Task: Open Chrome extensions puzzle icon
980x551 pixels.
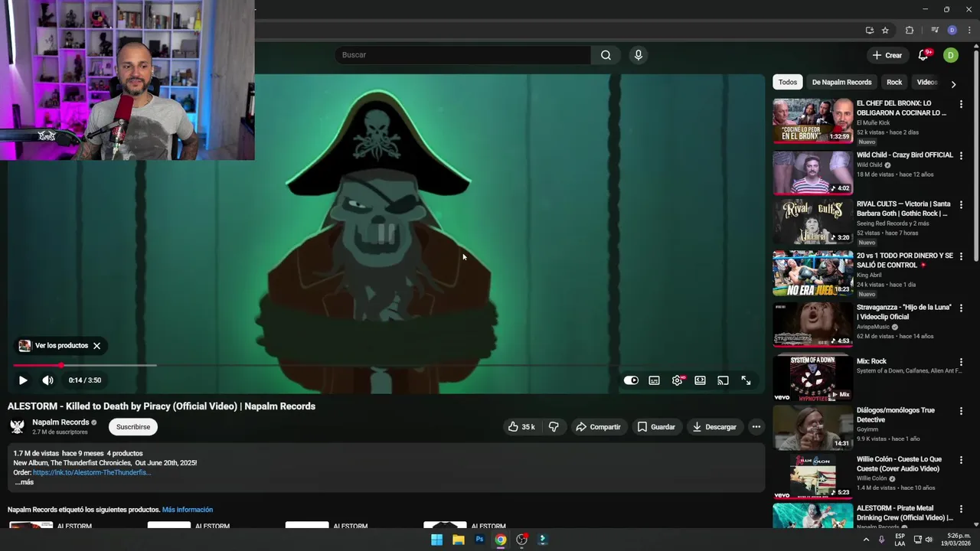Action: 910,31
